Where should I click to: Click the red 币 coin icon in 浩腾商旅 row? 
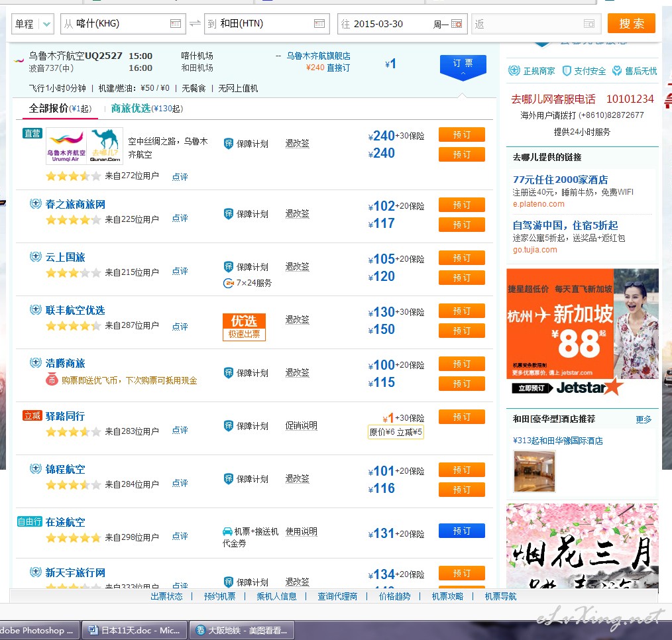click(52, 380)
